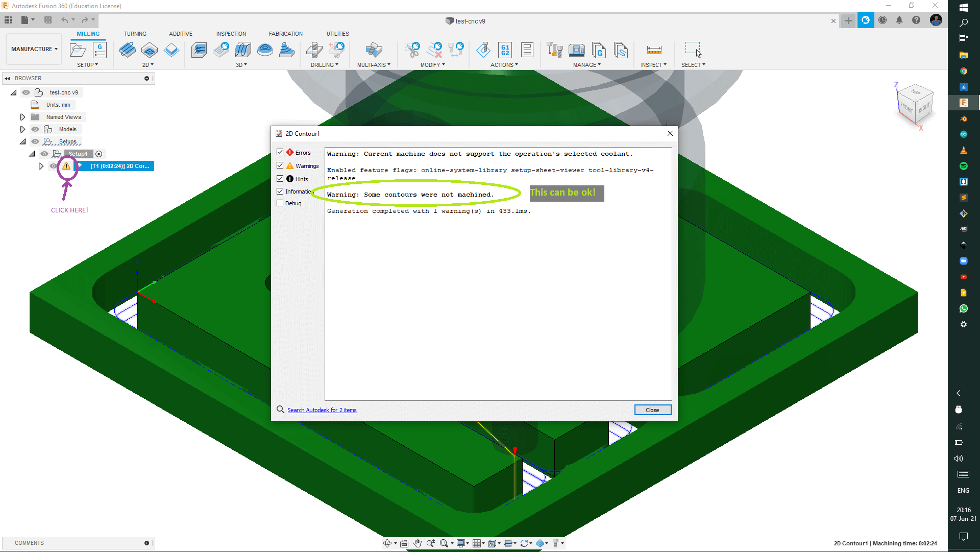Switch to the ADDITIVE tab
Screen dimensions: 980x552
181,34
